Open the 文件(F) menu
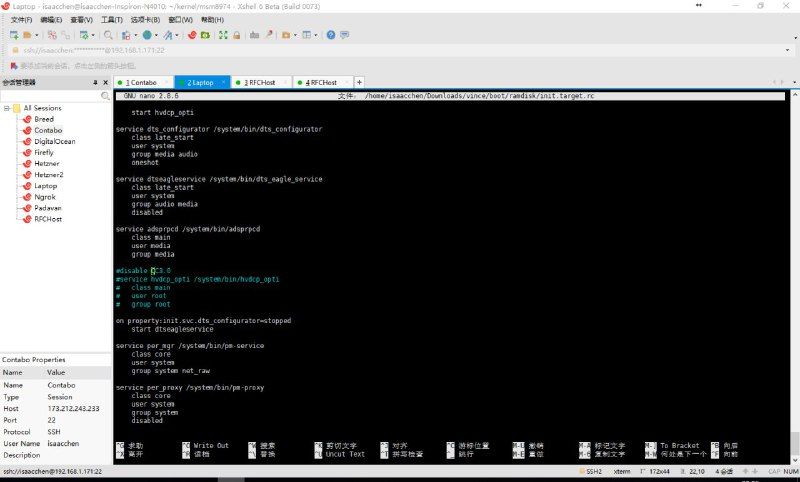The height and width of the screenshot is (482, 800). pyautogui.click(x=21, y=20)
